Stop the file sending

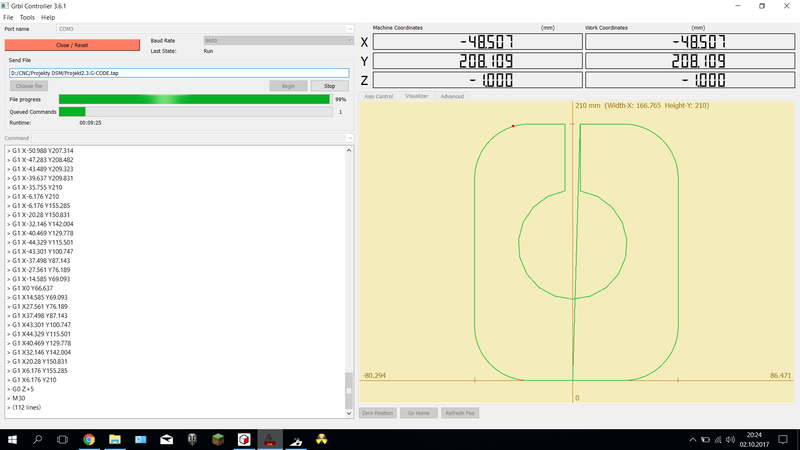pyautogui.click(x=330, y=86)
